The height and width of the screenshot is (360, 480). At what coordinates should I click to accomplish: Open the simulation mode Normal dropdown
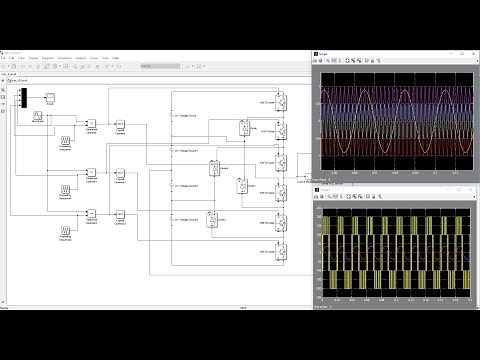click(x=160, y=66)
